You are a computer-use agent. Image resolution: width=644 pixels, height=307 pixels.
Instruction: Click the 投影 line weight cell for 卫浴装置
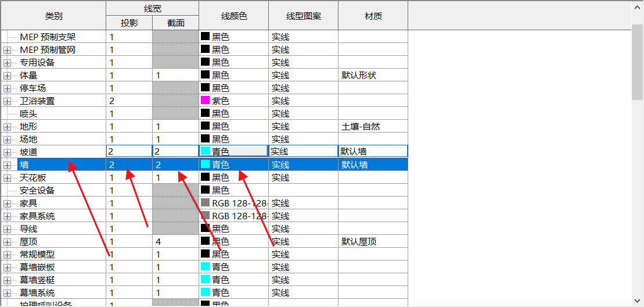coord(129,101)
